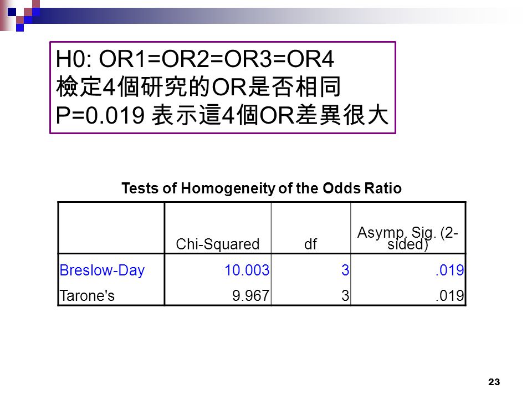532x399 pixels.
Task: Select the Tarone's row label
Action: pyautogui.click(x=87, y=295)
